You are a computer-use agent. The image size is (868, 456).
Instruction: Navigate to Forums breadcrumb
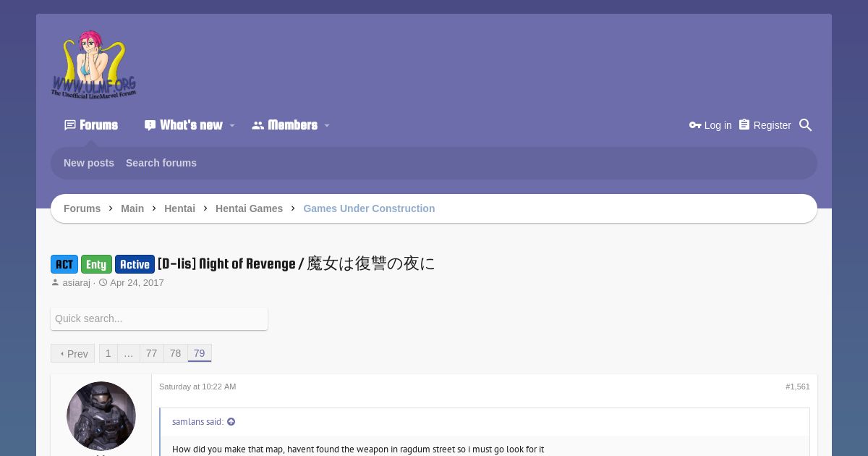coord(82,208)
